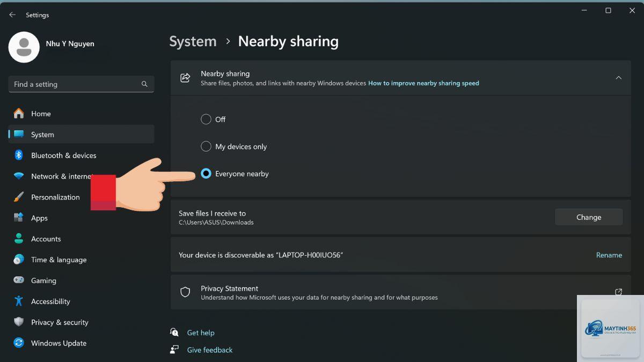The image size is (644, 362).
Task: Click the Personalization paintbrush icon
Action: coord(19,197)
